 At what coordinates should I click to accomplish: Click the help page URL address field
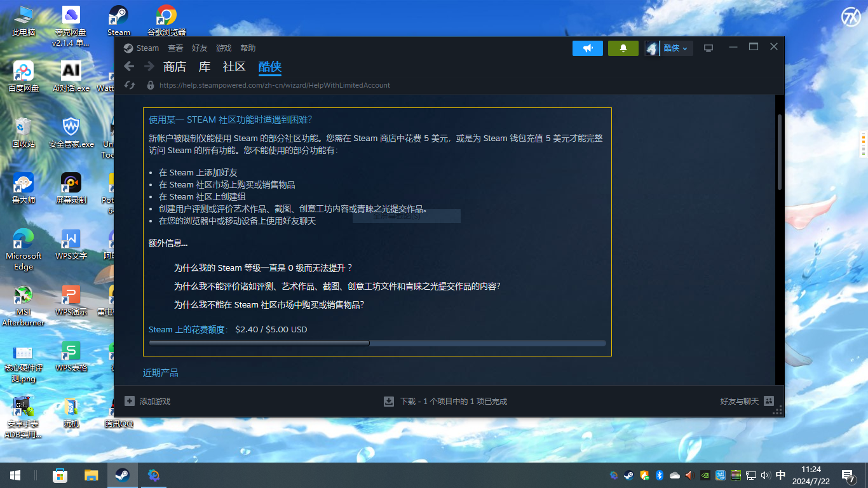[275, 85]
